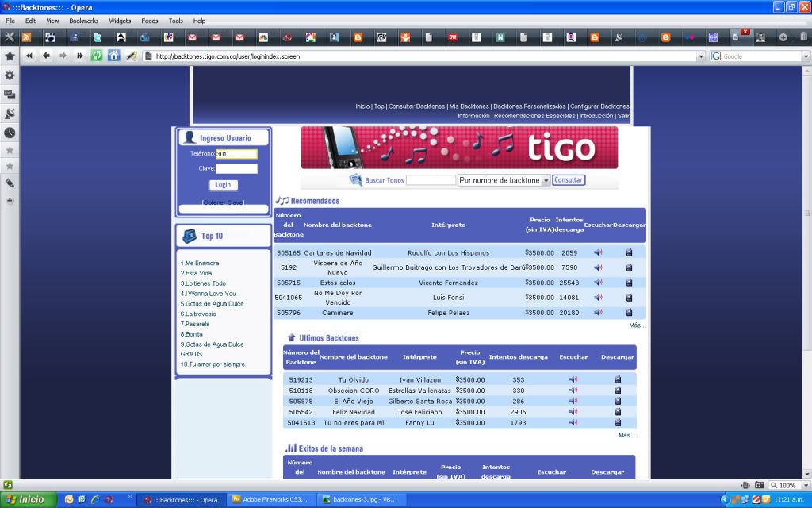Download El Año Viejo backtone

[618, 401]
